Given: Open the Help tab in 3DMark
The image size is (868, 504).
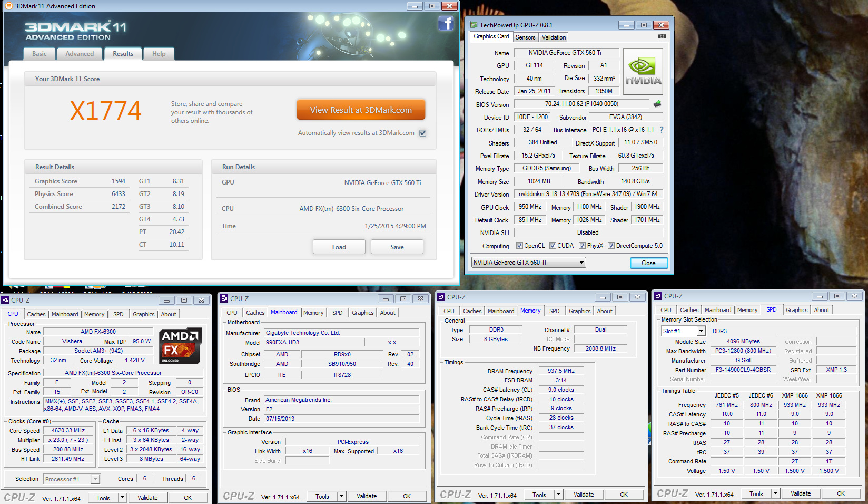Looking at the screenshot, I should tap(159, 54).
